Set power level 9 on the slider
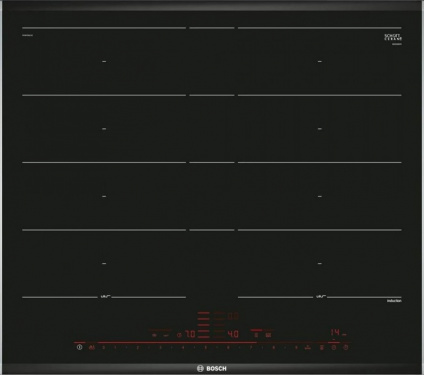 pyautogui.click(x=296, y=348)
